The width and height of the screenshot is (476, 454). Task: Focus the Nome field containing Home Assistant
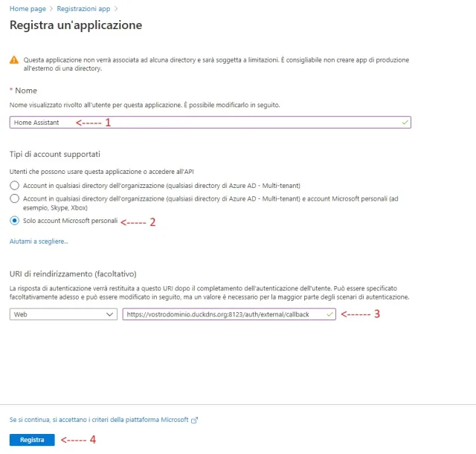[x=223, y=123]
